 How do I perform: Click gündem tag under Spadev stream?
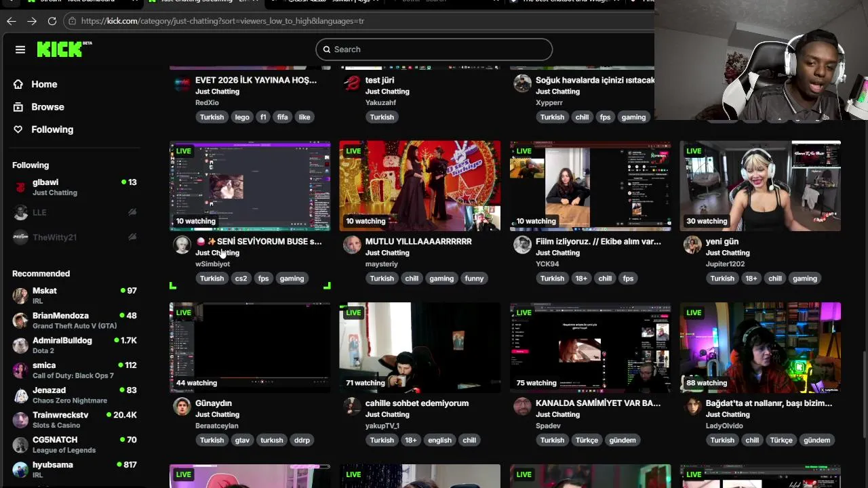click(x=623, y=441)
